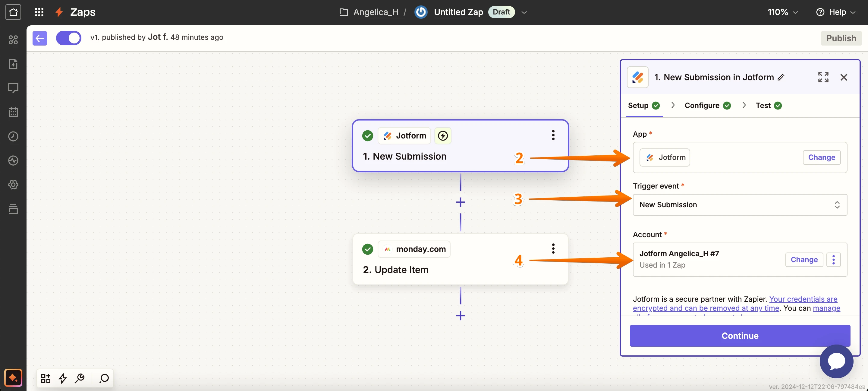Expand the step panel to fullscreen

tap(823, 77)
